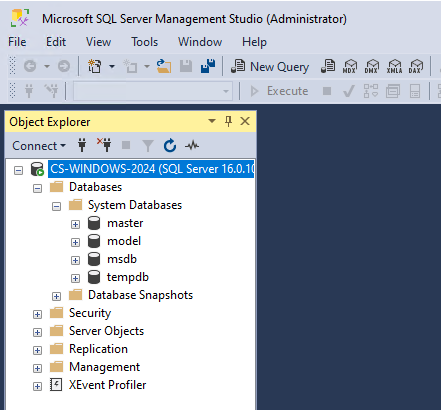Open the Help menu
Screen dimensions: 441x410
pyautogui.click(x=254, y=42)
